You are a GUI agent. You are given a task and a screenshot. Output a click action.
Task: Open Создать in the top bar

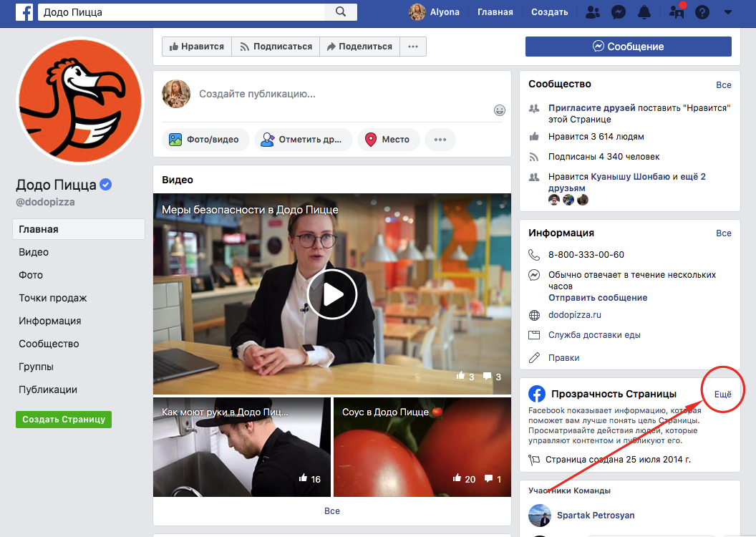(549, 12)
